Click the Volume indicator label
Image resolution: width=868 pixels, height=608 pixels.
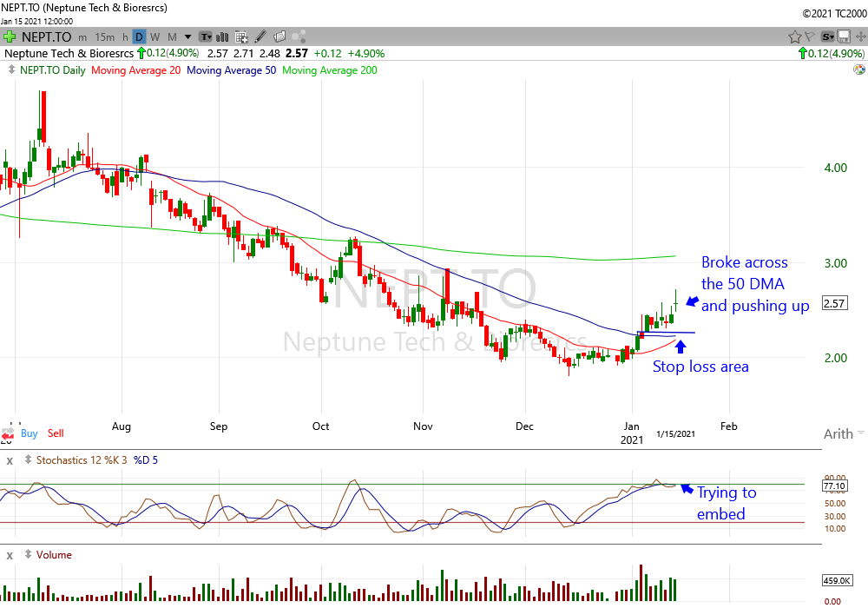tap(54, 555)
